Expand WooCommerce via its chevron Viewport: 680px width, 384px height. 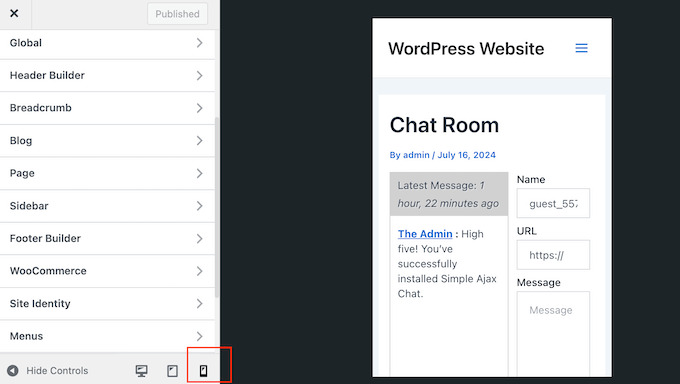(x=199, y=271)
